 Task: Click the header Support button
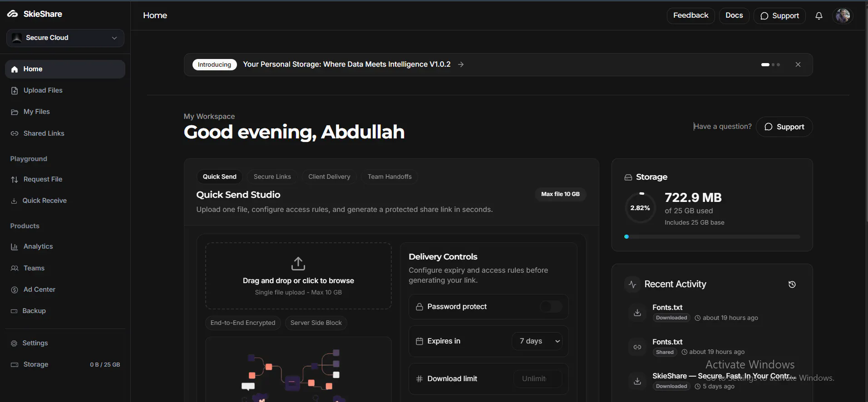tap(779, 16)
